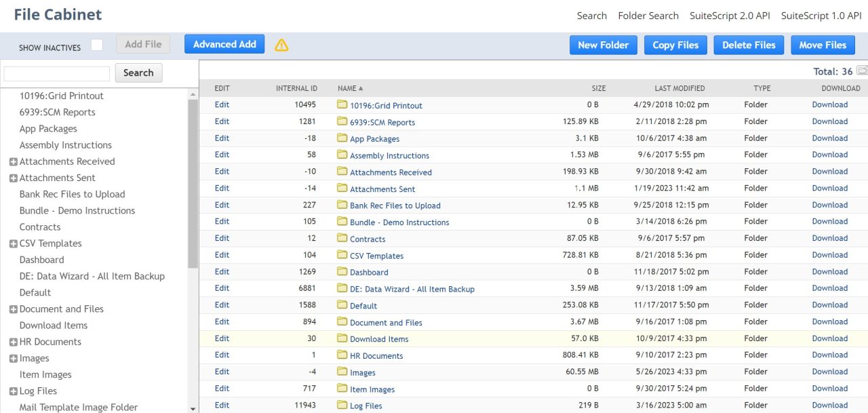Expand the Attachments Received tree node
Image resolution: width=868 pixels, height=413 pixels.
coord(13,162)
